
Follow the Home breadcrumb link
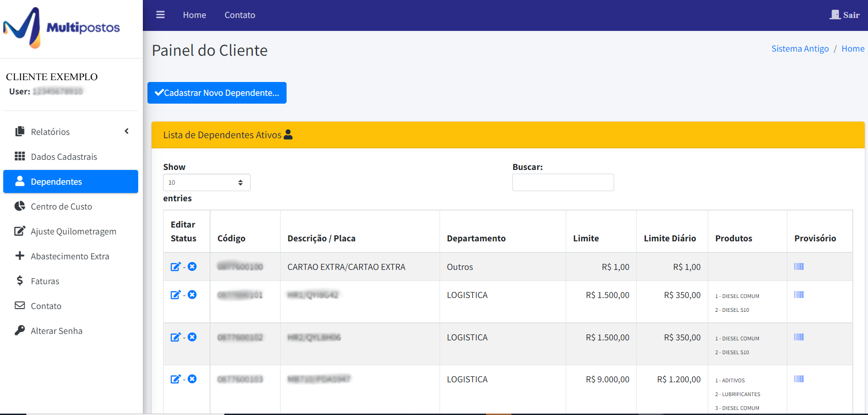853,48
